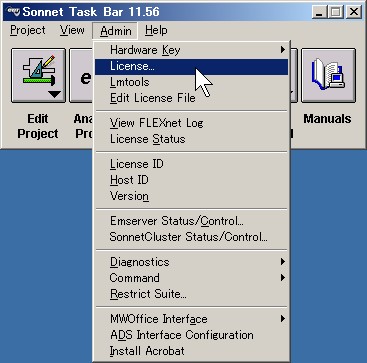367x363 pixels.
Task: Open View FLEXnet Log
Action: pyautogui.click(x=192, y=123)
